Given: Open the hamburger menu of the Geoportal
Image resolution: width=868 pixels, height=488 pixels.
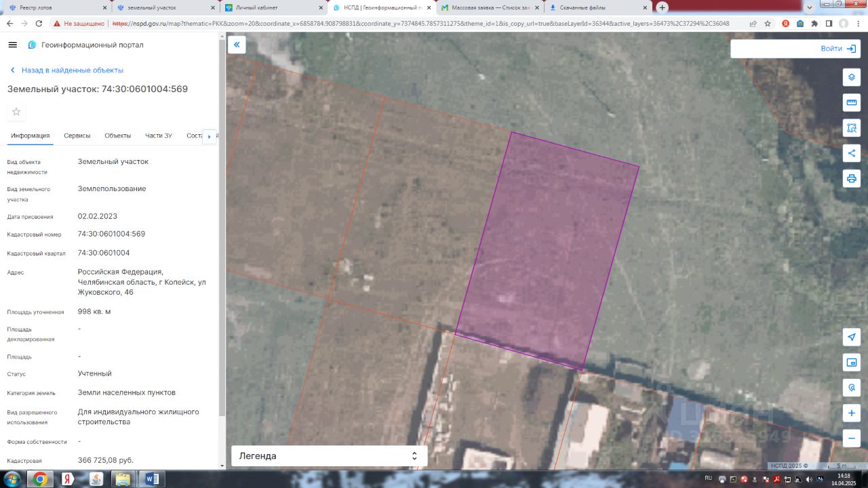Looking at the screenshot, I should pyautogui.click(x=12, y=45).
